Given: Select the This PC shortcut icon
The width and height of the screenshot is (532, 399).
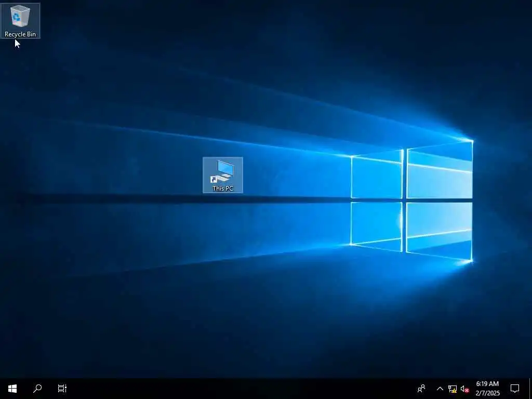Looking at the screenshot, I should [x=222, y=175].
